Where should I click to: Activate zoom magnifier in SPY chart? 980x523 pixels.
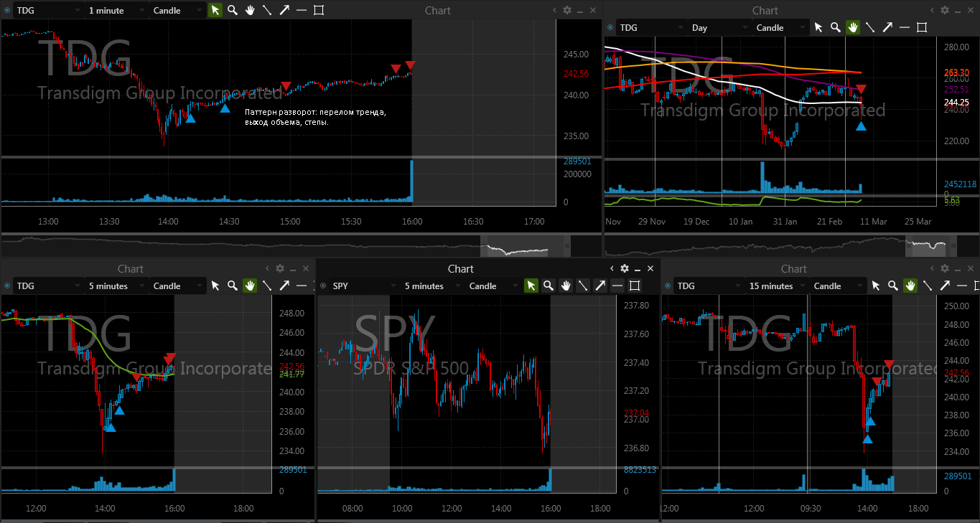tap(549, 286)
